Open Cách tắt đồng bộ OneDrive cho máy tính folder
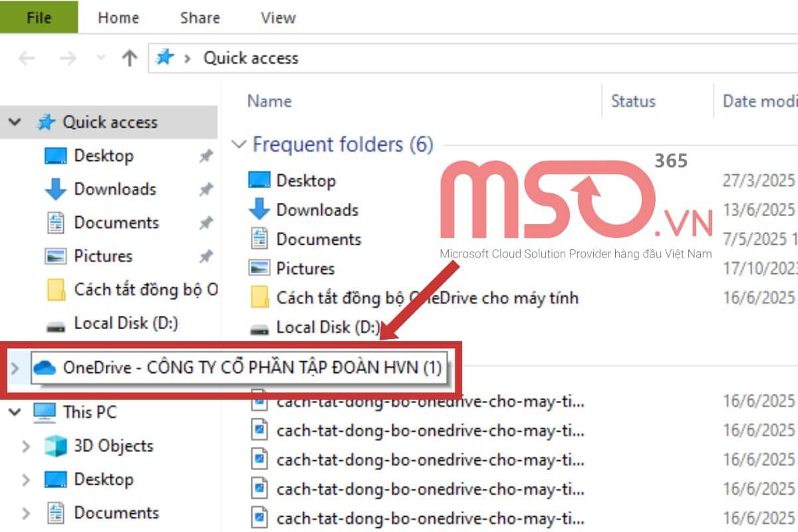The height and width of the screenshot is (532, 798). 427,298
